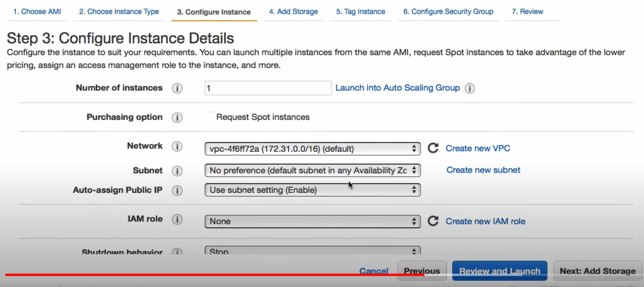Click the Create new VPC link
The height and width of the screenshot is (287, 644).
pyautogui.click(x=478, y=148)
